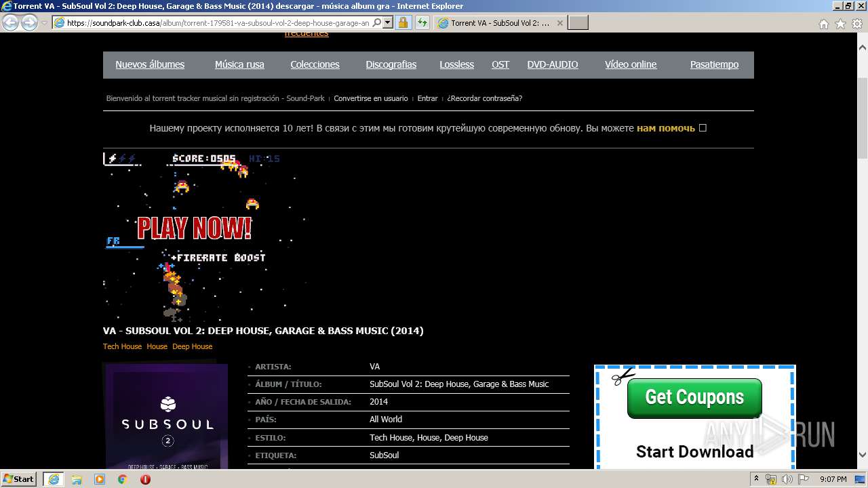Image resolution: width=868 pixels, height=488 pixels.
Task: Open the volume speaker tray icon
Action: tap(787, 479)
